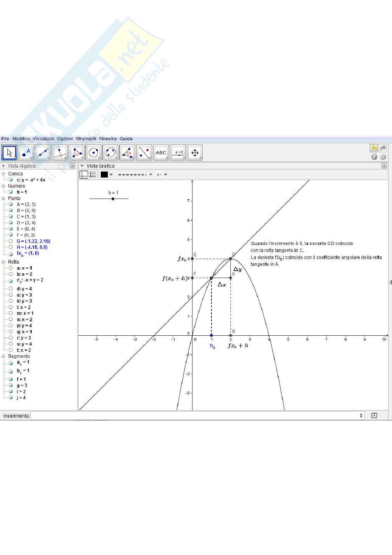
Task: Open the Strumenti menu
Action: pyautogui.click(x=86, y=139)
